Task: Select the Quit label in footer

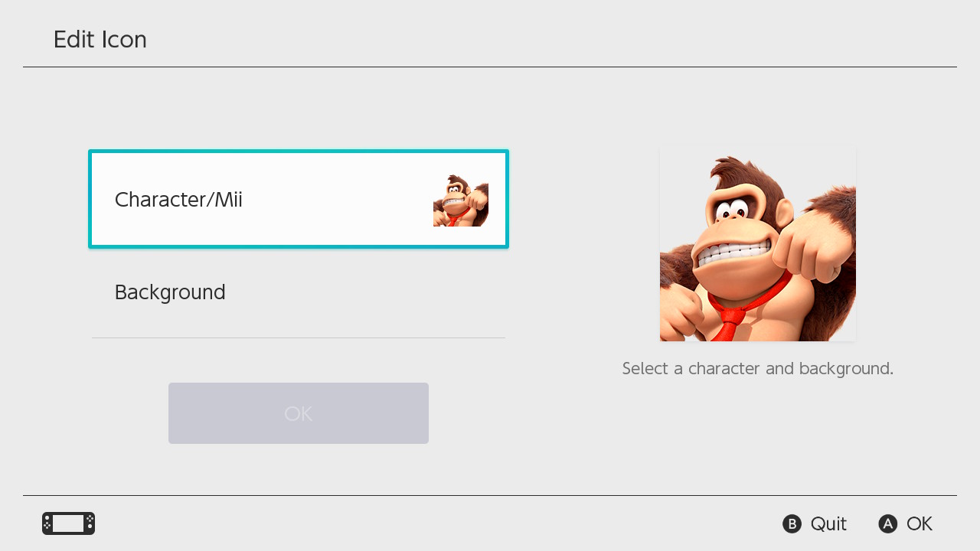Action: [828, 524]
